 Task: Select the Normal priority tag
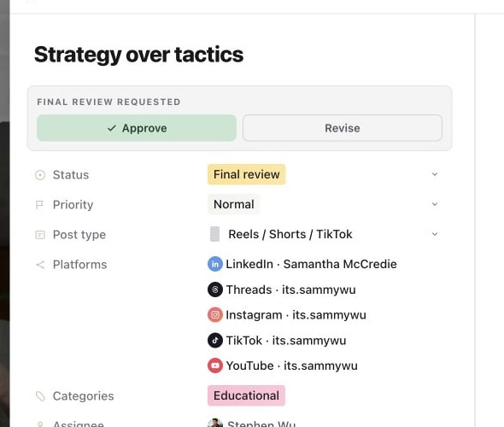coord(234,204)
